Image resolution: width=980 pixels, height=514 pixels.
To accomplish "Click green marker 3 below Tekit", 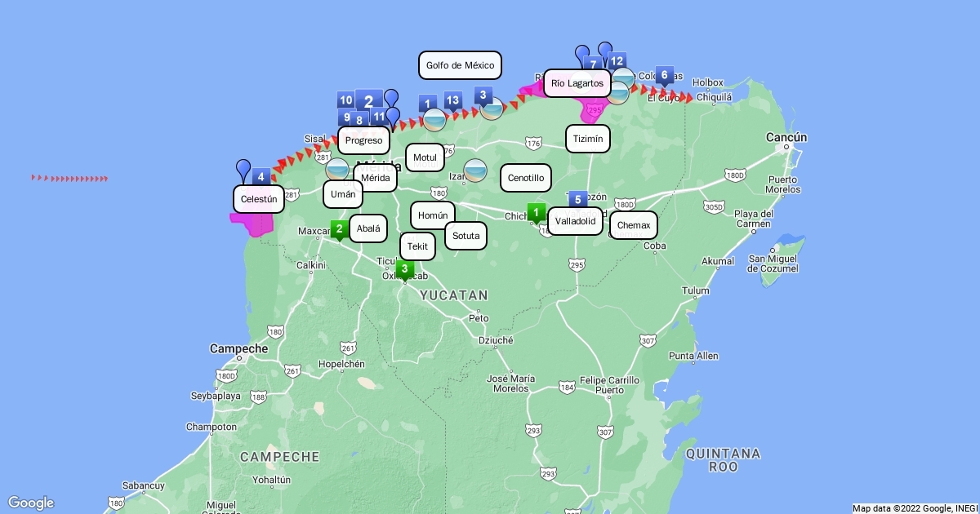I will [404, 268].
